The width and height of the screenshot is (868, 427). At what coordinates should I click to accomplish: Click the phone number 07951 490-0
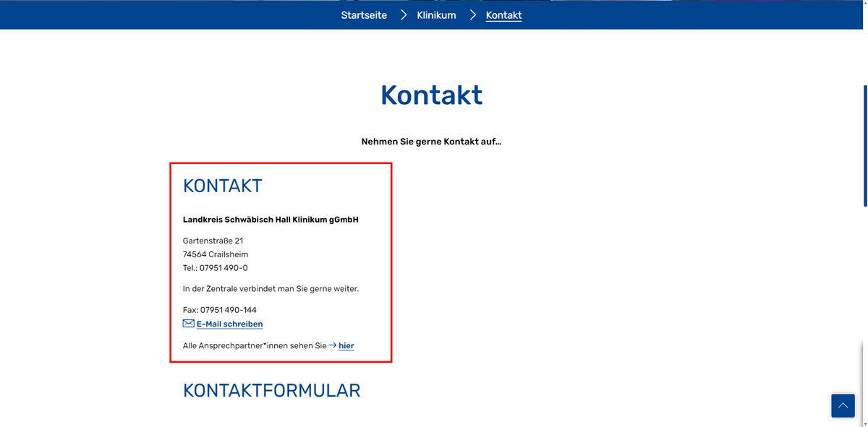tap(224, 268)
